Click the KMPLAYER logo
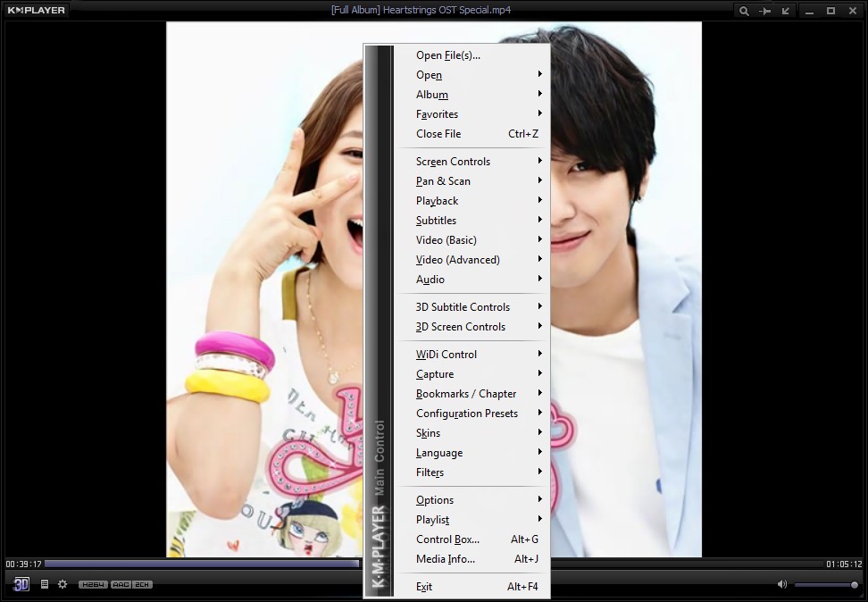 36,10
